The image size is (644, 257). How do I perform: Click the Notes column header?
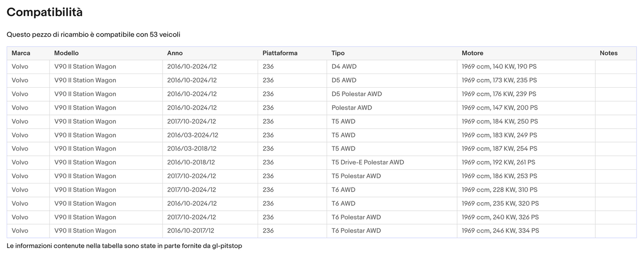pyautogui.click(x=608, y=53)
